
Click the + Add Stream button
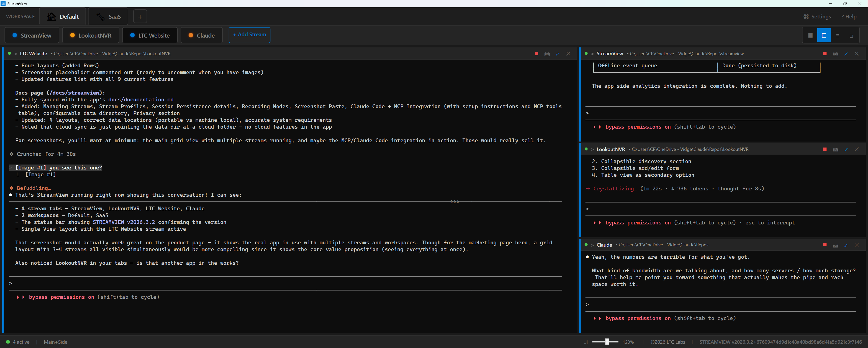point(249,35)
